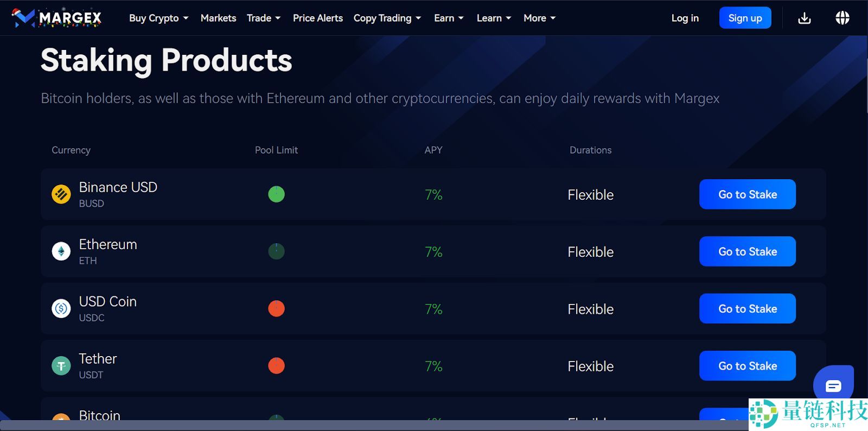Click Go to Stake for Ethereum
This screenshot has height=431, width=868.
pyautogui.click(x=748, y=251)
